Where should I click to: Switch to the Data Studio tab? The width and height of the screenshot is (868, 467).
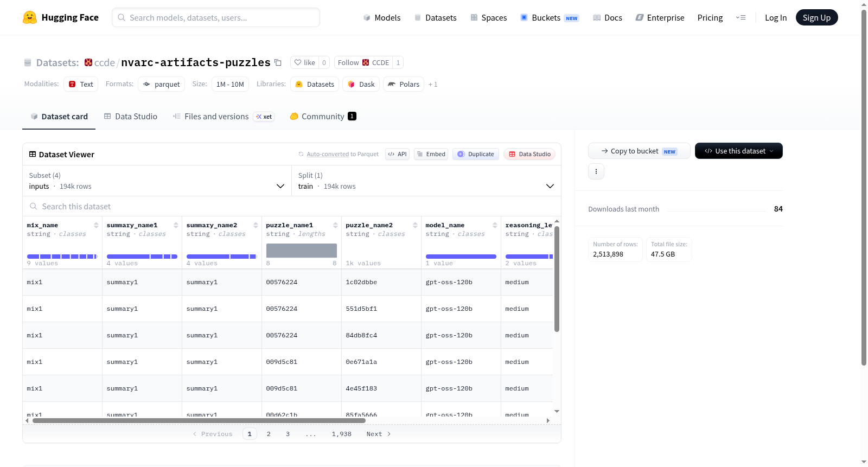coord(131,117)
